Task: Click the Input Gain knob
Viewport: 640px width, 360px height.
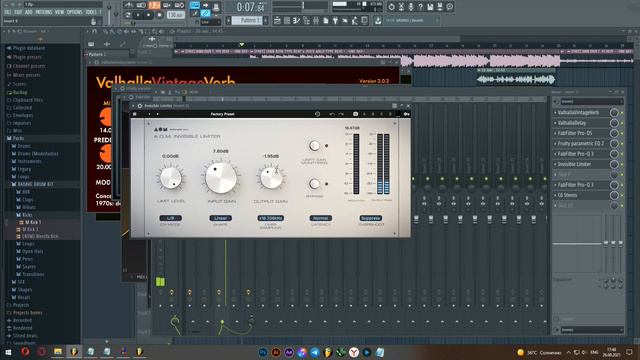Action: pyautogui.click(x=221, y=178)
